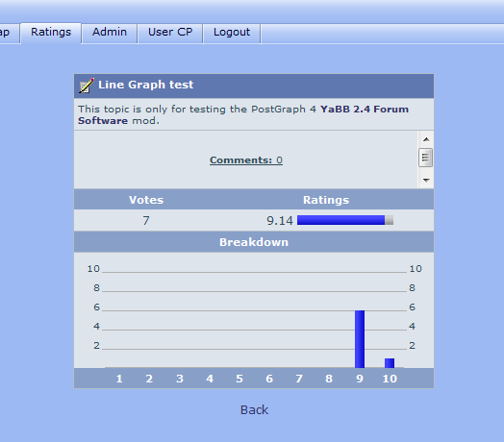Click the scrollbar up arrow in comments box
The height and width of the screenshot is (442, 504).
click(x=426, y=139)
